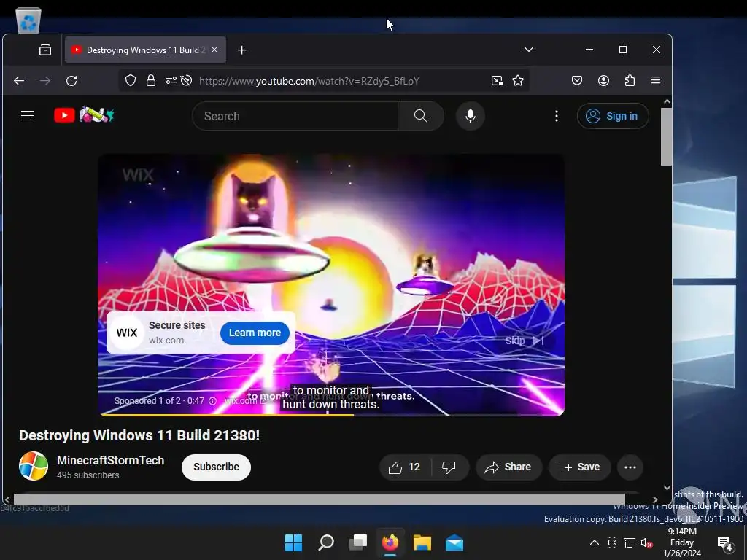Go to YouTube home via logo
Screen dimensions: 747x560
click(x=85, y=115)
